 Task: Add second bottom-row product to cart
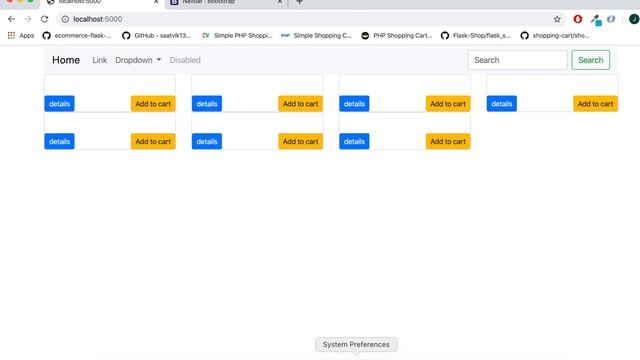tap(300, 141)
